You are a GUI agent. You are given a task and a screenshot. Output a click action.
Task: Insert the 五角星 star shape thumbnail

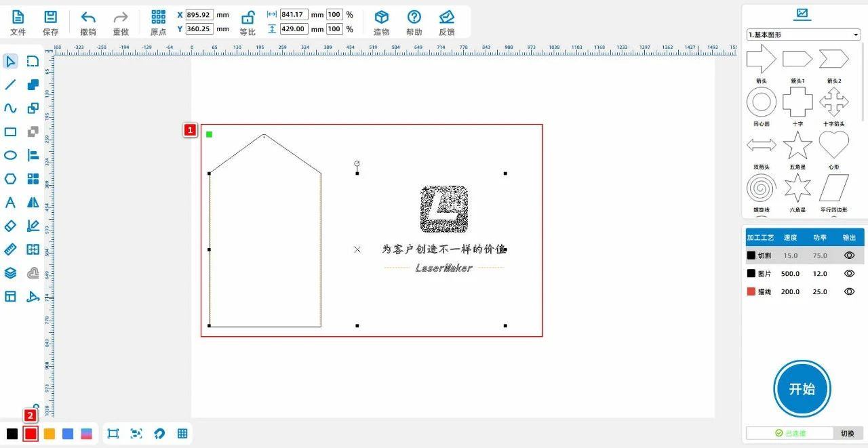click(797, 146)
